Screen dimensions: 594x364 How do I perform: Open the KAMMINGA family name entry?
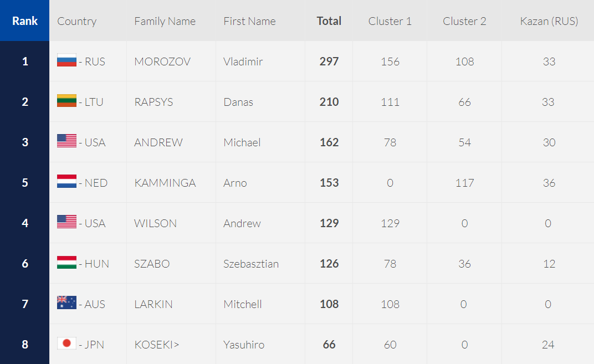pyautogui.click(x=165, y=183)
